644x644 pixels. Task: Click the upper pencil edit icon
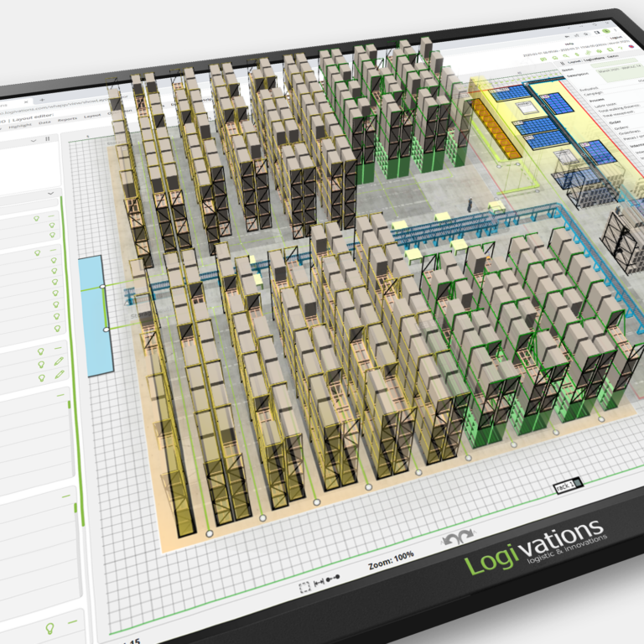[60, 361]
